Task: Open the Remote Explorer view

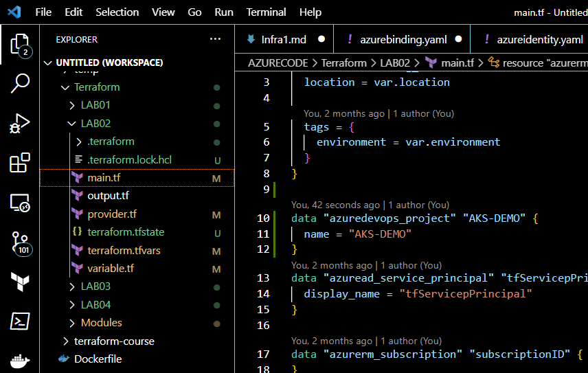Action: (x=19, y=203)
